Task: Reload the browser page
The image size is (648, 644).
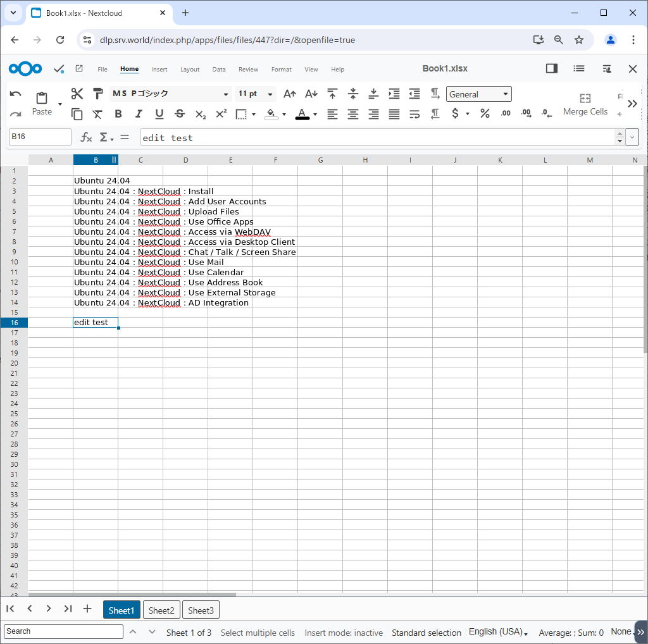Action: (x=60, y=40)
